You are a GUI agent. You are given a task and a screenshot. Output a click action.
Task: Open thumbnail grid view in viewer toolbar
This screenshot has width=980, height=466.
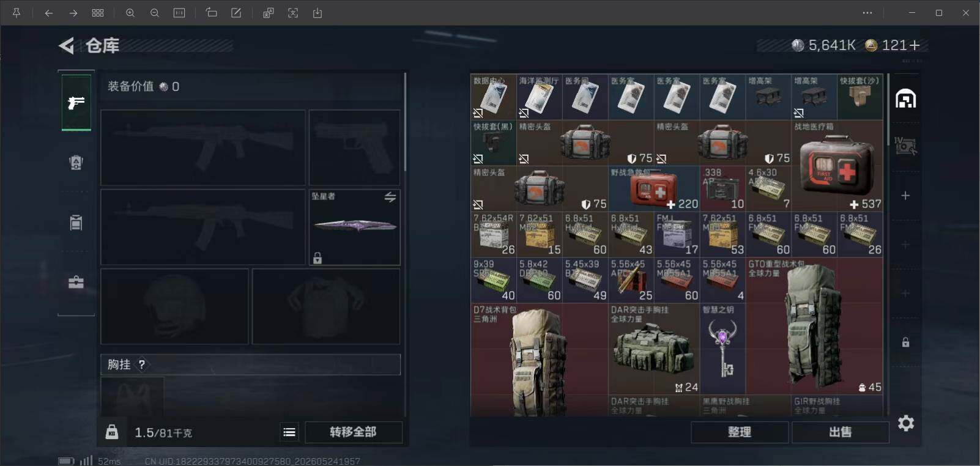(98, 13)
